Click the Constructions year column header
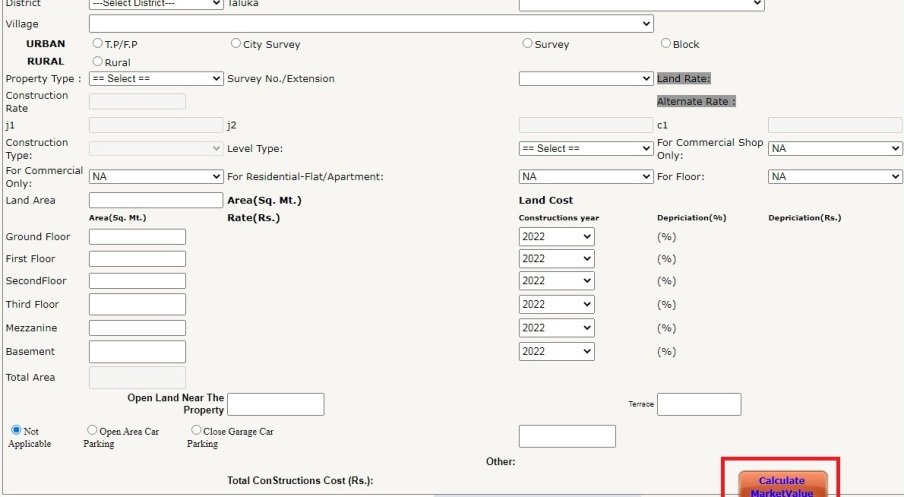 click(x=559, y=218)
